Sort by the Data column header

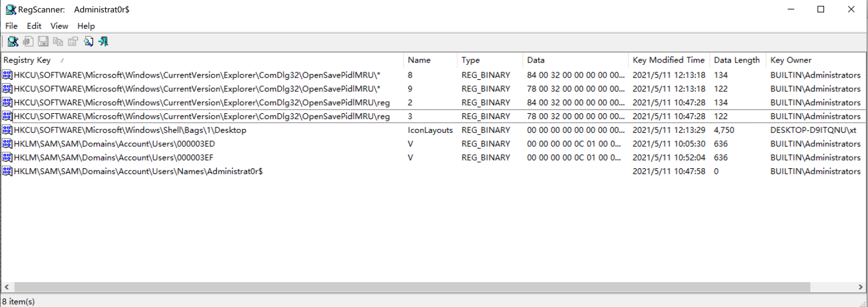[576, 60]
